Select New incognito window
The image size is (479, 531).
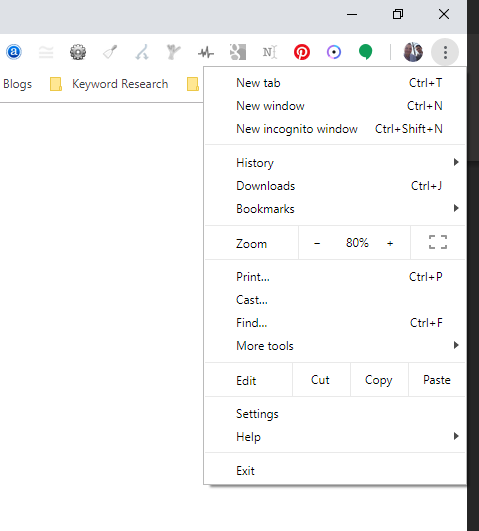click(335, 129)
